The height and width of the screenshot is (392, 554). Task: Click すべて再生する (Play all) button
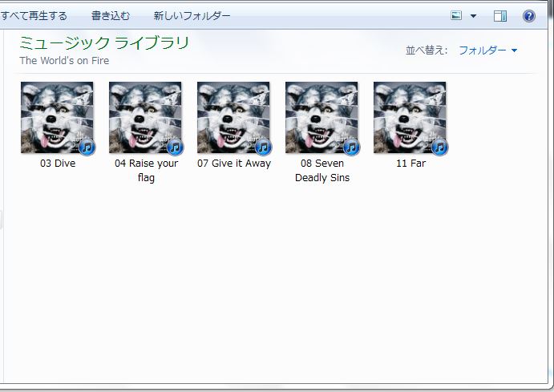point(33,16)
